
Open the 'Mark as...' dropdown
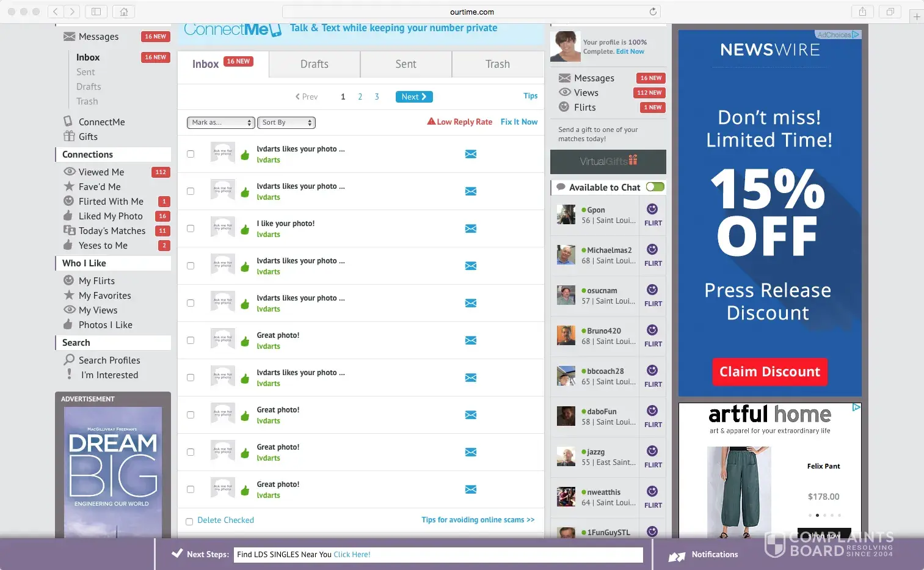(x=220, y=123)
